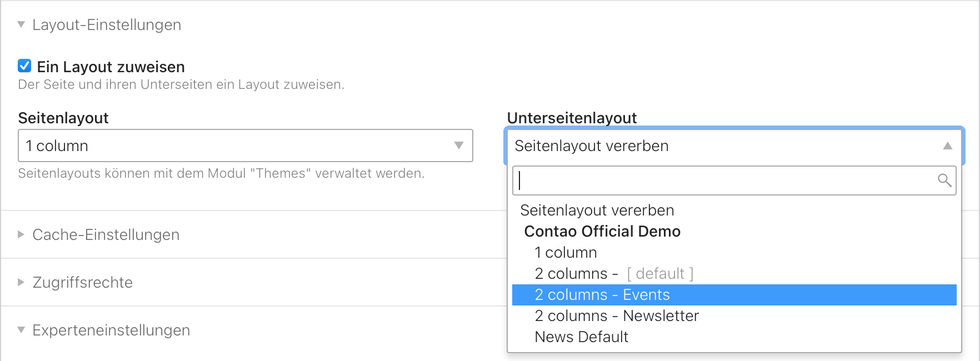Select 'News Default' layout option
This screenshot has height=361, width=980.
[x=734, y=337]
